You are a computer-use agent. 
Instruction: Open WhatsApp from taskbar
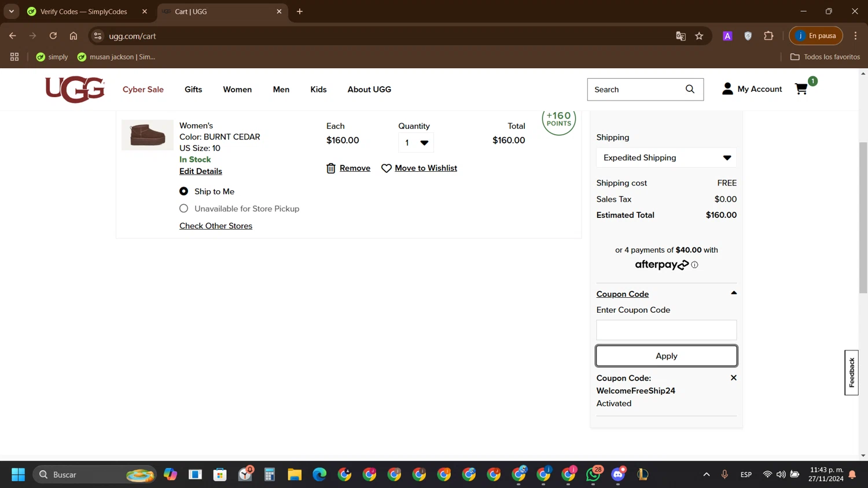(x=593, y=475)
